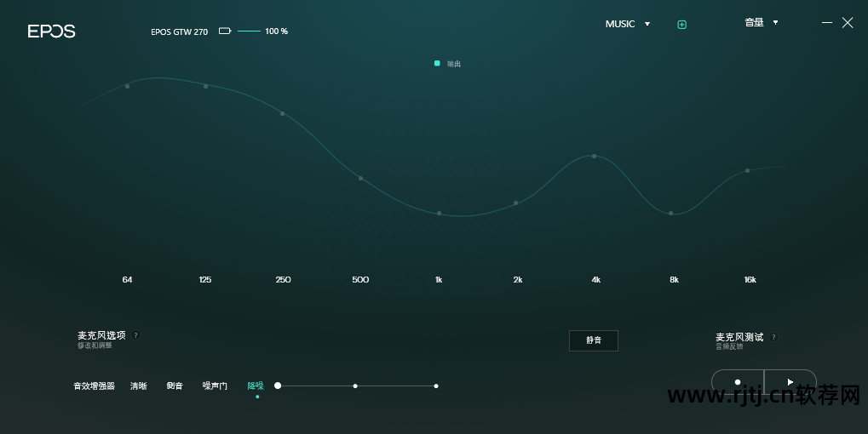868x434 pixels.
Task: Switch to the 音效增强器 tab
Action: coord(94,386)
